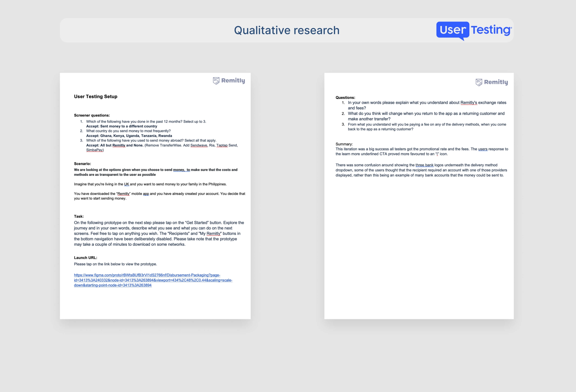
Task: Click the 'Qualitative research' title
Action: [x=286, y=30]
